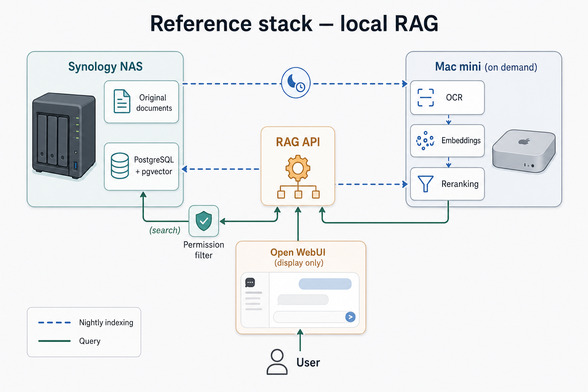Image resolution: width=588 pixels, height=392 pixels.
Task: Click the "Open WebUI" heading
Action: [298, 252]
